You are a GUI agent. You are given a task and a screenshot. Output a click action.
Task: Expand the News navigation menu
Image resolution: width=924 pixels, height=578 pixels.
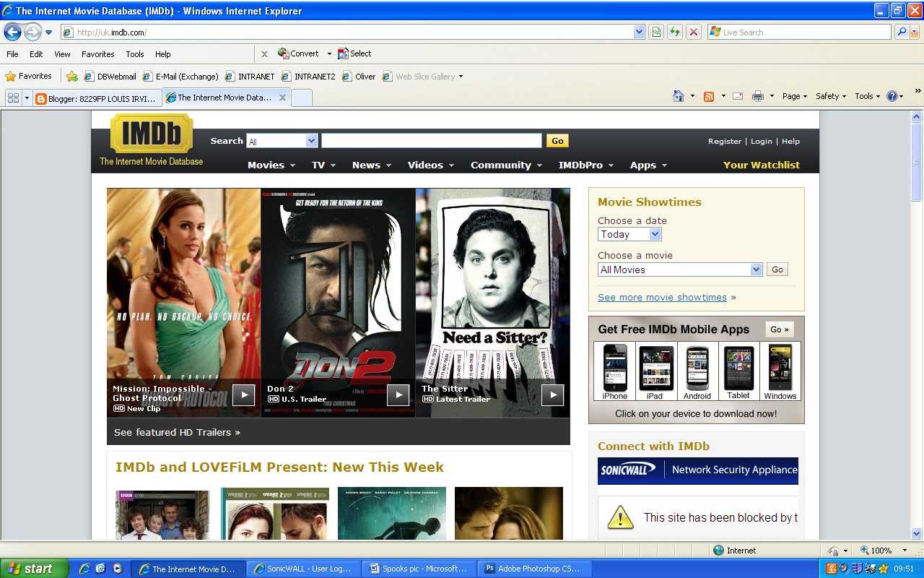tap(372, 165)
